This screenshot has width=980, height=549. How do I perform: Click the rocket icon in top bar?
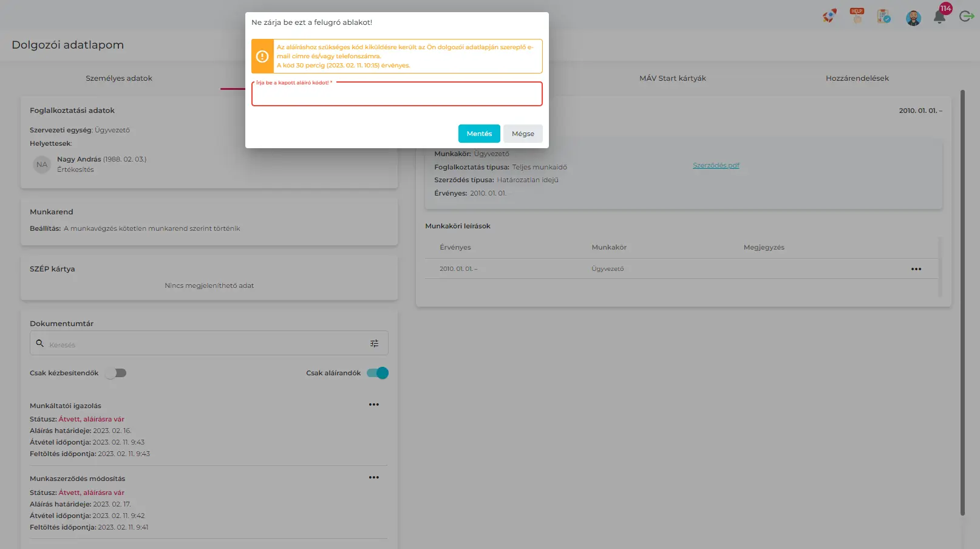pyautogui.click(x=829, y=16)
